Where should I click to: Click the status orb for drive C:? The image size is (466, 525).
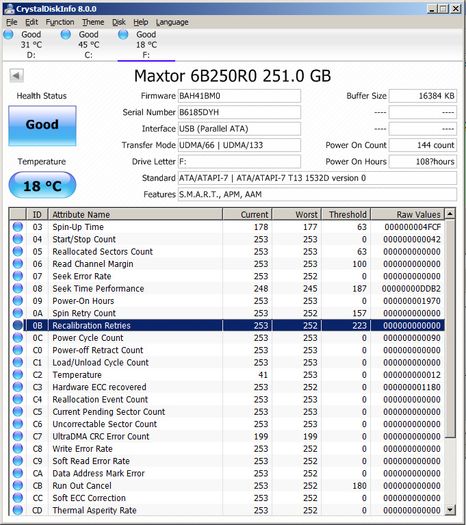pos(66,34)
